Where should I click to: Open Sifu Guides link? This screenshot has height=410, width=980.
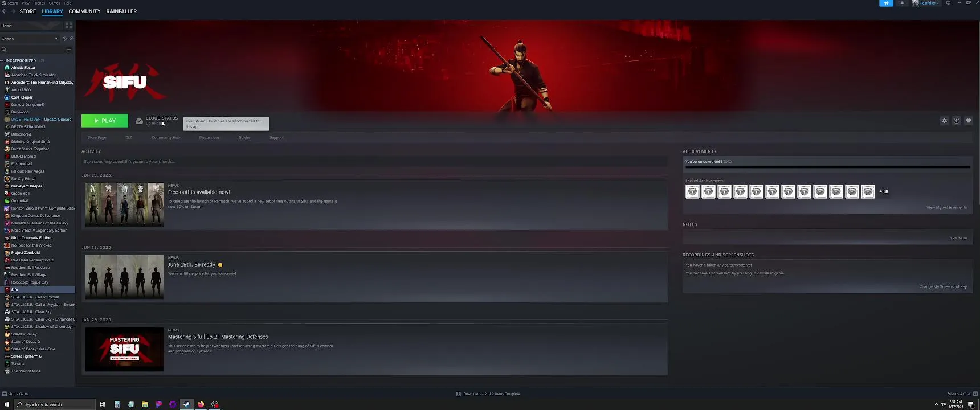[244, 137]
